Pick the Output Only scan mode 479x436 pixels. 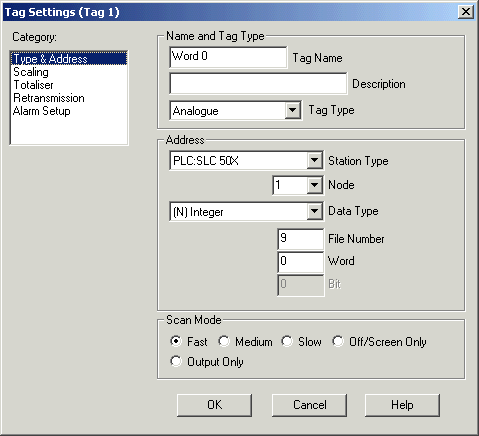click(x=176, y=361)
